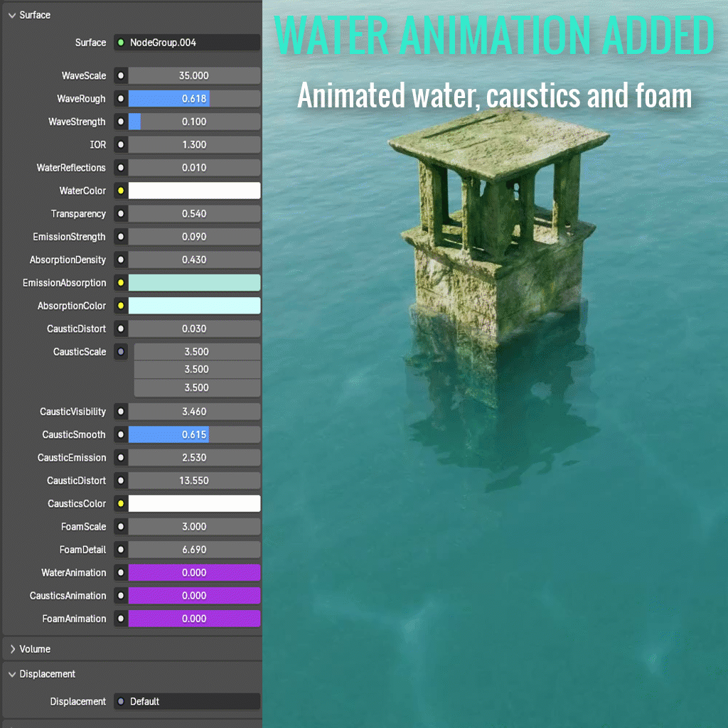
Task: Click the socket icon beside CausticVisibility
Action: tap(119, 411)
